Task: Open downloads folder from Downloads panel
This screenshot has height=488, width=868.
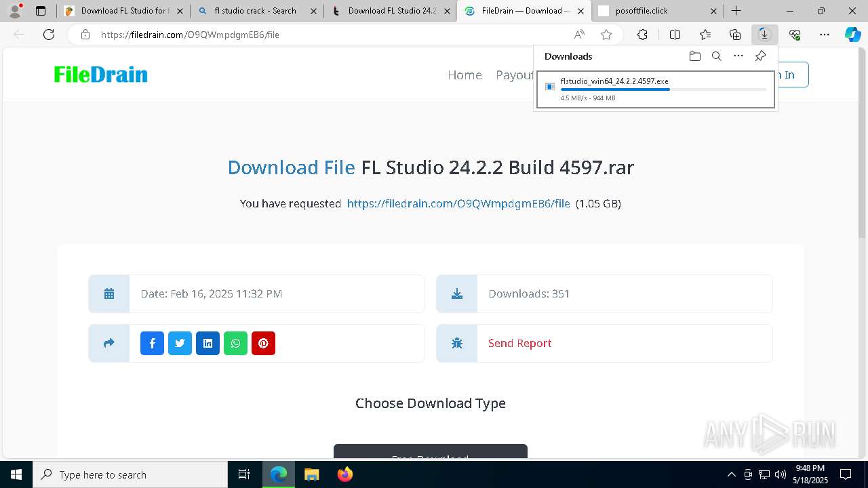Action: (x=694, y=56)
